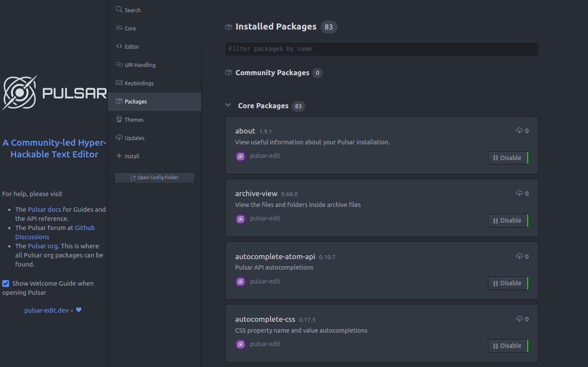Image resolution: width=588 pixels, height=367 pixels.
Task: Open the Updates panel
Action: coord(154,138)
